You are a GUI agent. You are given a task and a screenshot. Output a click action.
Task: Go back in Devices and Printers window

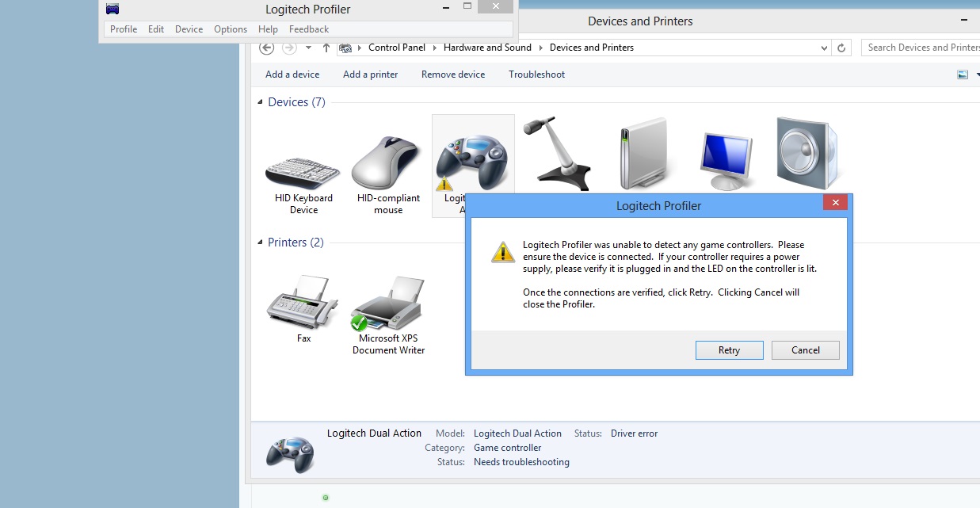(267, 48)
